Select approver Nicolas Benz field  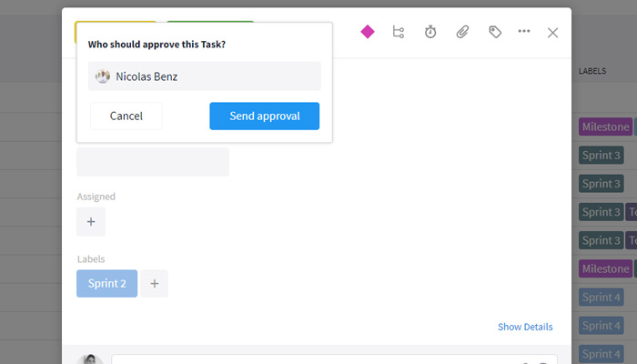tap(205, 76)
